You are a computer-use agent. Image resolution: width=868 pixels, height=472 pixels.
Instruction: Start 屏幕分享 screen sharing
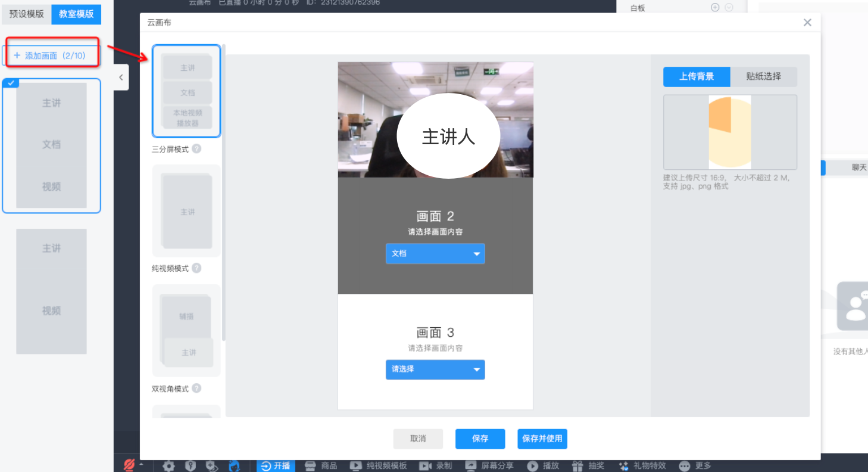471,466
